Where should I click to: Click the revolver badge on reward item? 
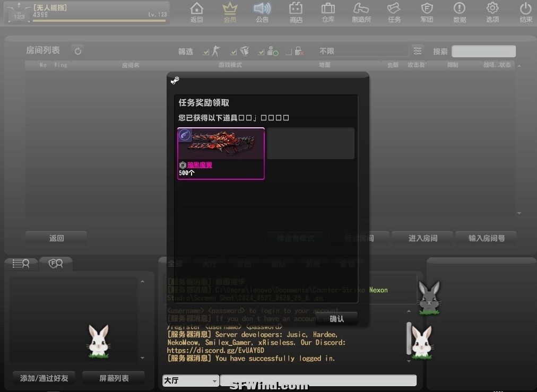click(185, 135)
